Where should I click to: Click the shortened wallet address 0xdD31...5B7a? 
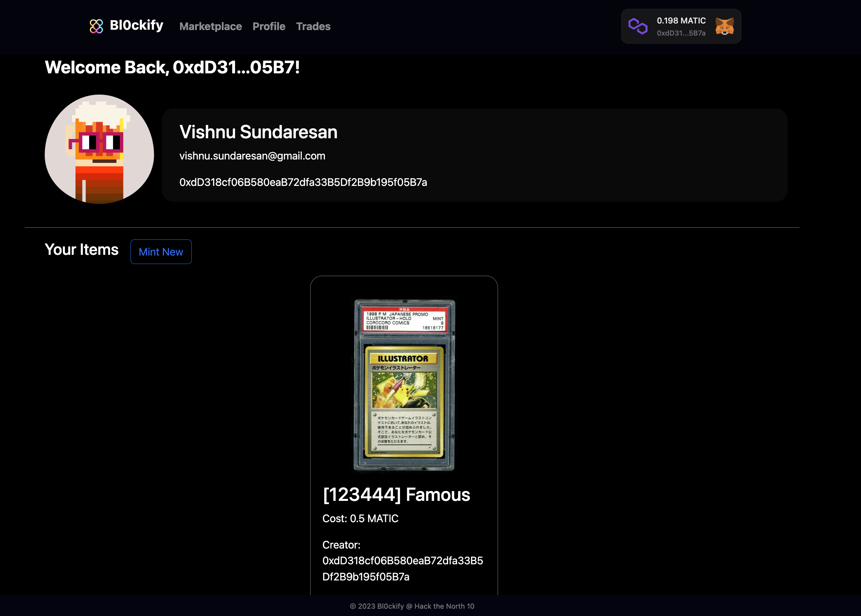point(681,33)
